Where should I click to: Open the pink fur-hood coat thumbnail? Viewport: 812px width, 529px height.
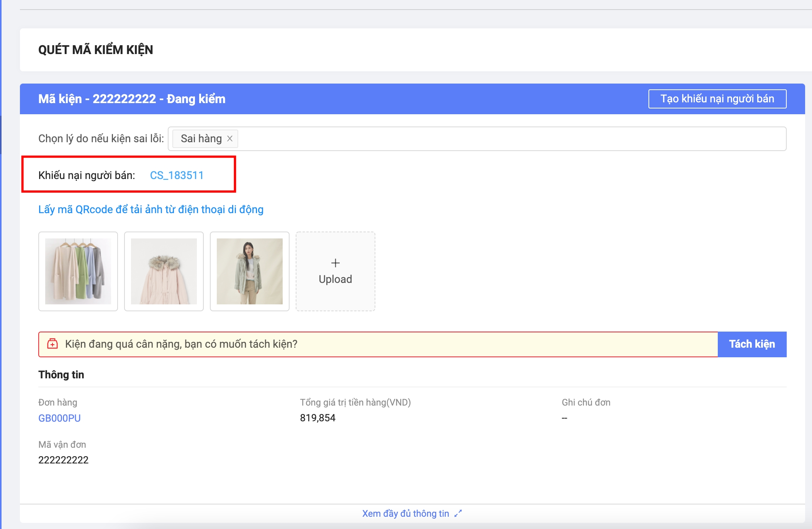tap(164, 271)
